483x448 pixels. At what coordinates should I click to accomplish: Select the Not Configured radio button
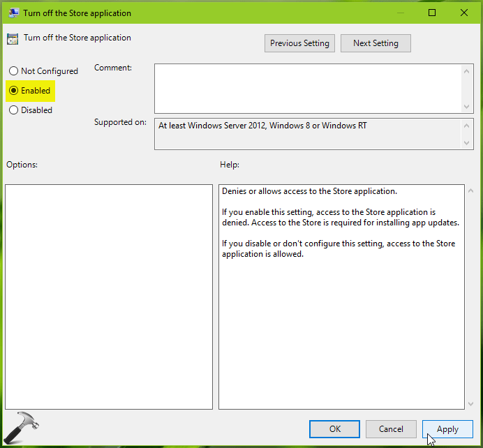pos(43,71)
